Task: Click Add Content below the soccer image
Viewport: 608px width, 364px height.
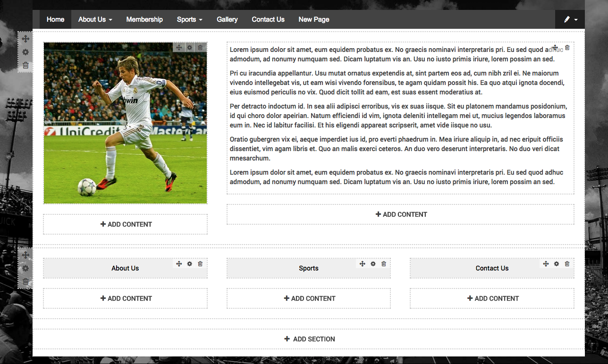Action: click(x=125, y=224)
